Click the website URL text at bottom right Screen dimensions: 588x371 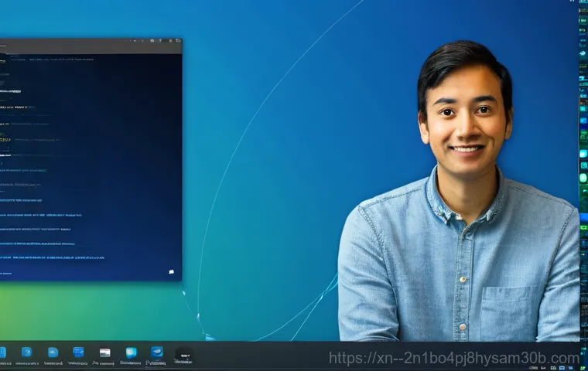[x=453, y=358]
